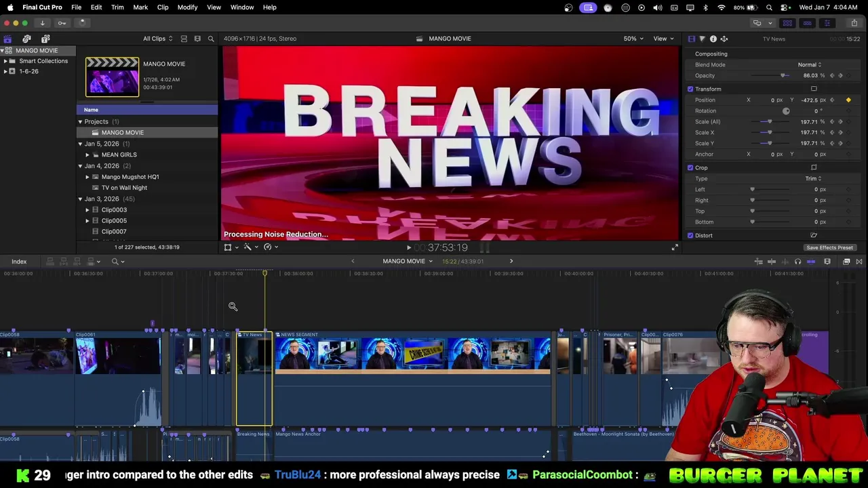This screenshot has width=868, height=488.
Task: Open the Modify menu
Action: coord(187,7)
